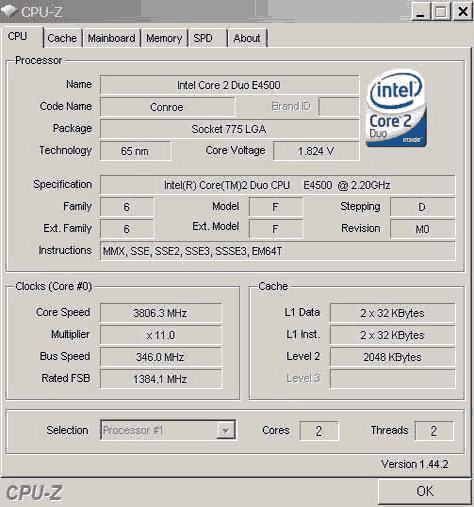Click the Processor #1 combo box

[x=168, y=430]
